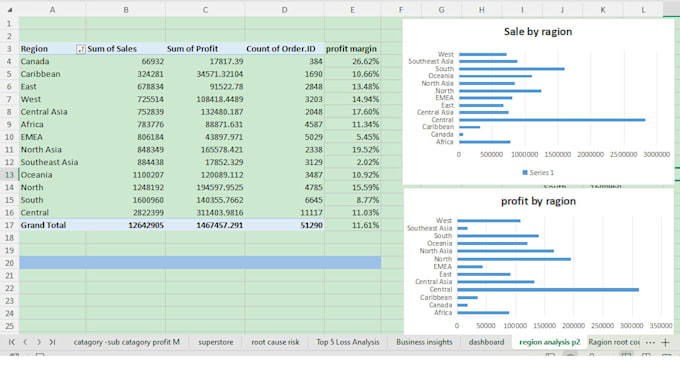Click the Region header cell
This screenshot has height=378, width=680.
click(52, 49)
